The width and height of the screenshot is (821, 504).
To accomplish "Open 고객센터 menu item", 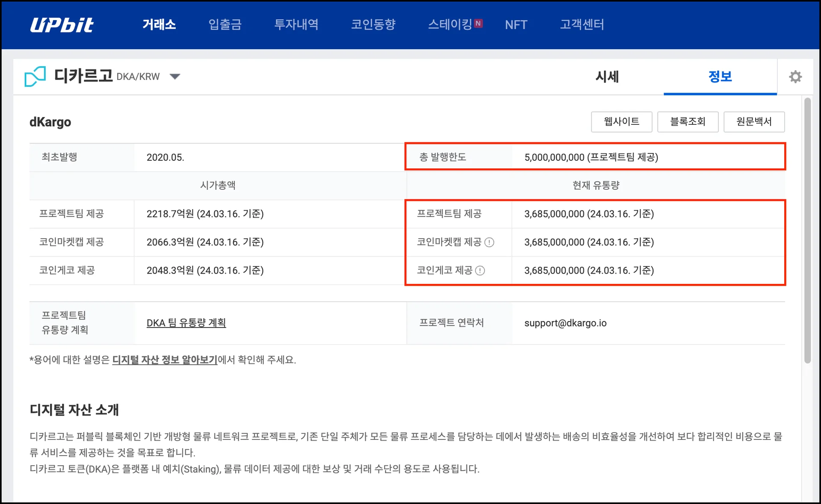I will (x=582, y=25).
